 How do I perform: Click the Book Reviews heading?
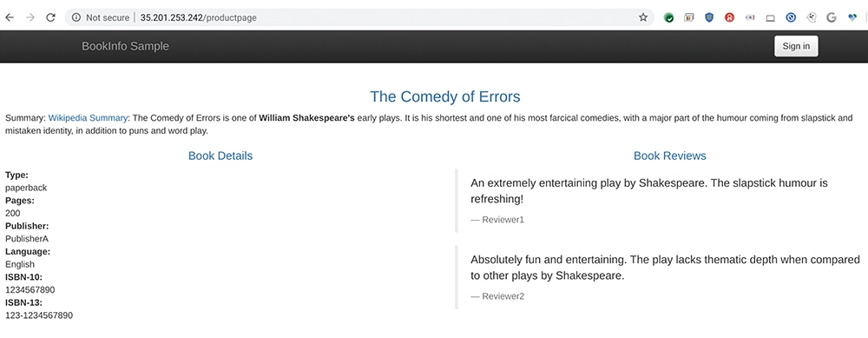tap(670, 156)
